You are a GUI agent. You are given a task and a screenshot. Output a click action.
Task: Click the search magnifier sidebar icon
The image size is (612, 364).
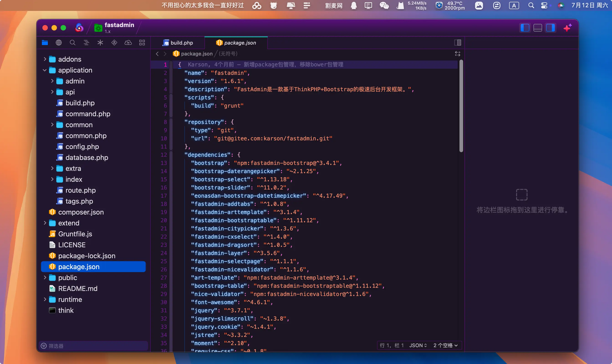point(72,43)
